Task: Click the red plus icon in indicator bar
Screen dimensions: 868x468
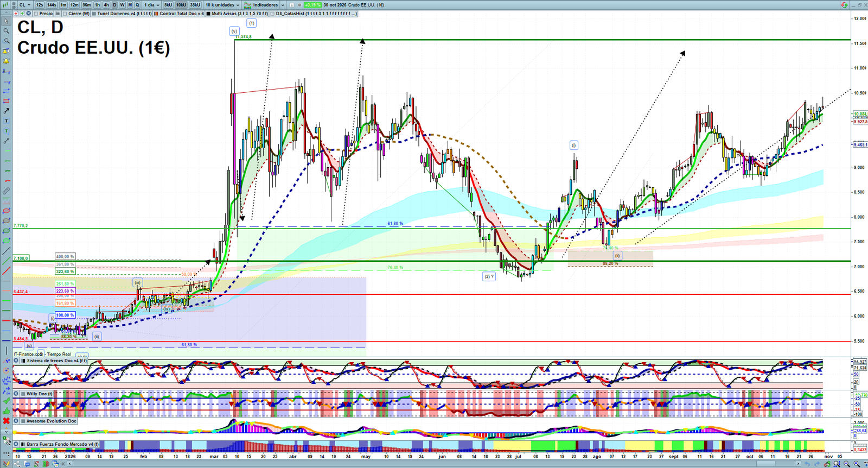Action: click(16, 13)
